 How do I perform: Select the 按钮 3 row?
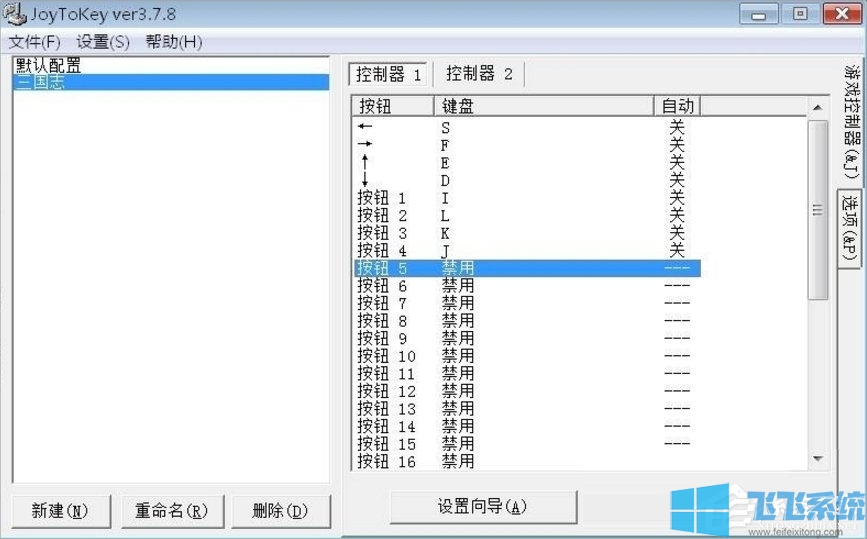point(526,233)
